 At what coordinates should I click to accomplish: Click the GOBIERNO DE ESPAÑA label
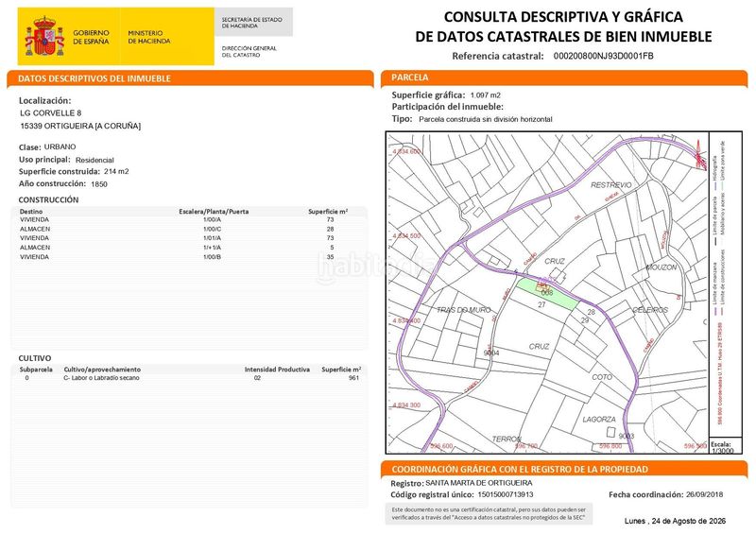coord(91,37)
